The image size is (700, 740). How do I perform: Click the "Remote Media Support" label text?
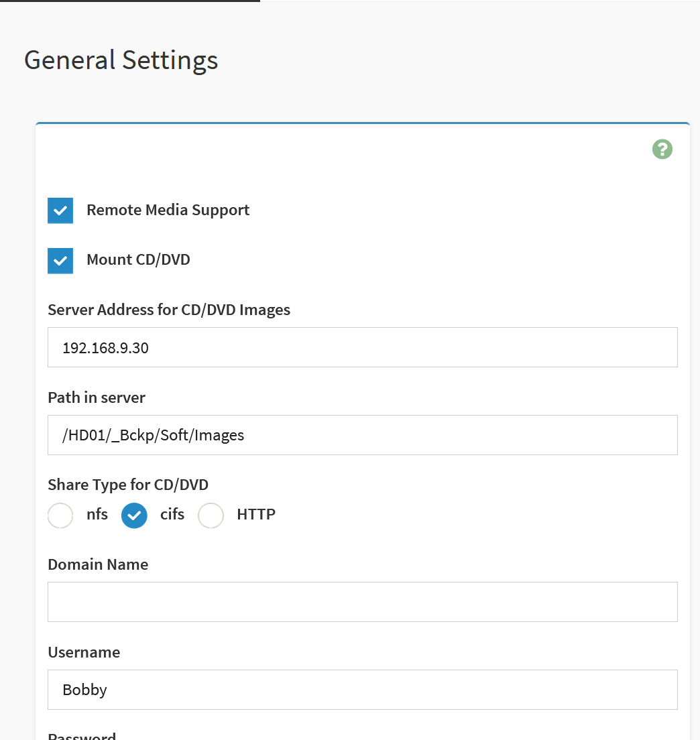click(x=168, y=210)
